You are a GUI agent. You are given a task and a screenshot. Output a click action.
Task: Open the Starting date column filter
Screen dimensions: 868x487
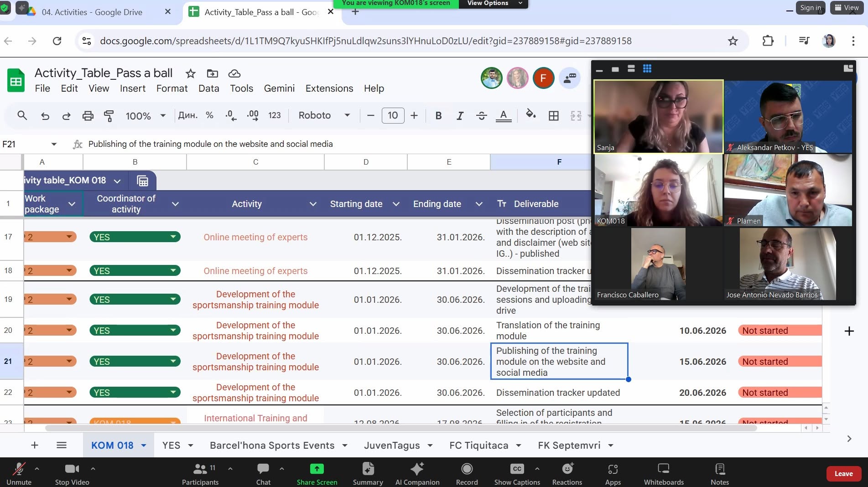(396, 204)
